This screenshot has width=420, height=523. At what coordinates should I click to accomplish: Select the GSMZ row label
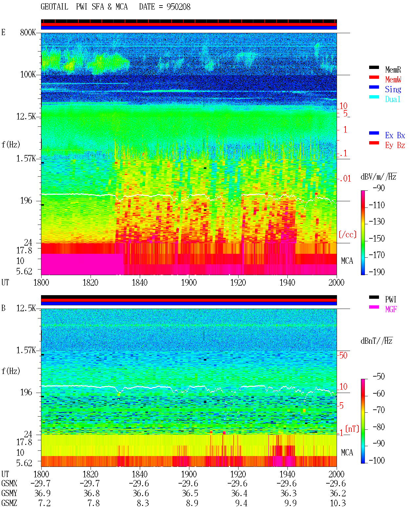9,503
